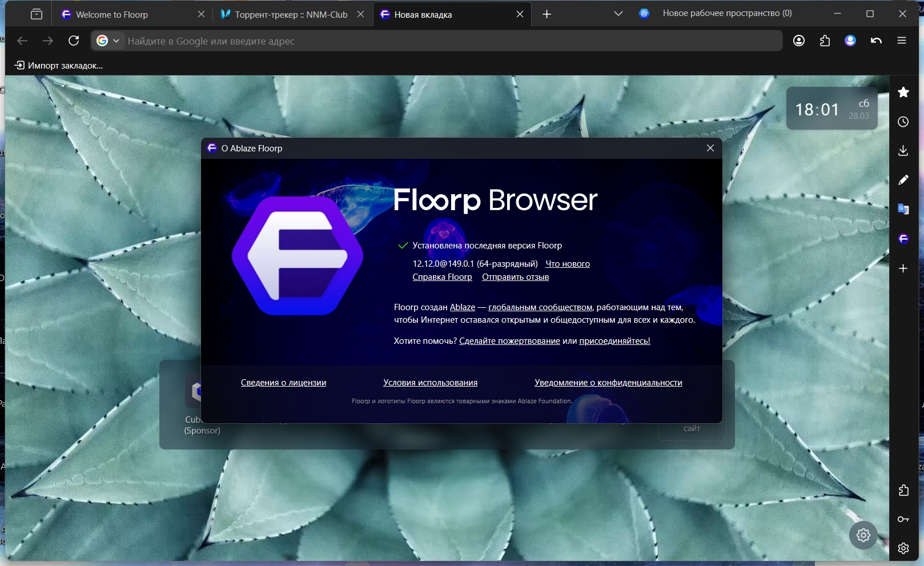This screenshot has width=924, height=566.
Task: Click the extensions puzzle icon in toolbar
Action: pyautogui.click(x=825, y=41)
